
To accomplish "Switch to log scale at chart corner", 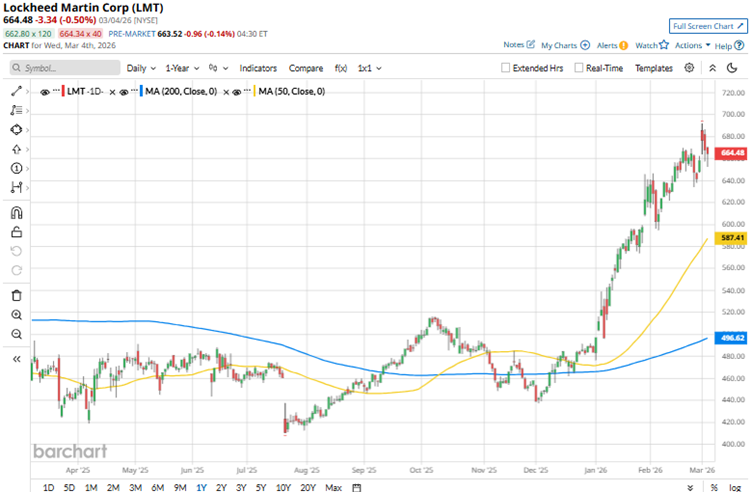I will point(736,487).
